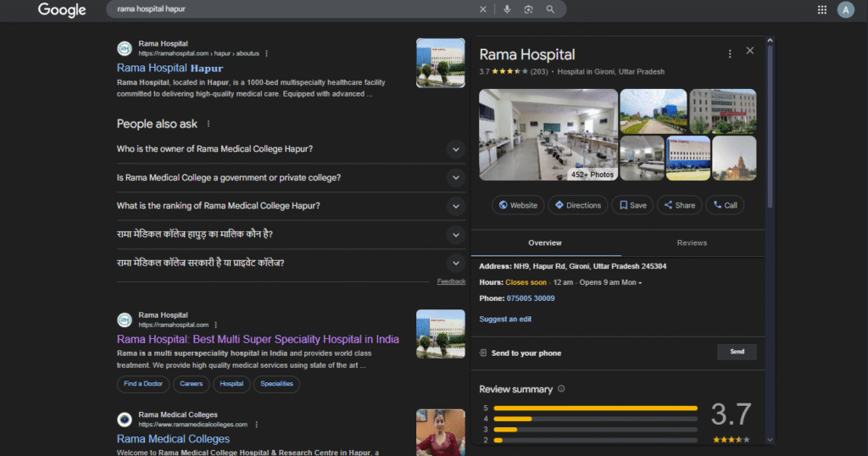
Task: Open the 'Suggest an edit' link
Action: point(505,320)
